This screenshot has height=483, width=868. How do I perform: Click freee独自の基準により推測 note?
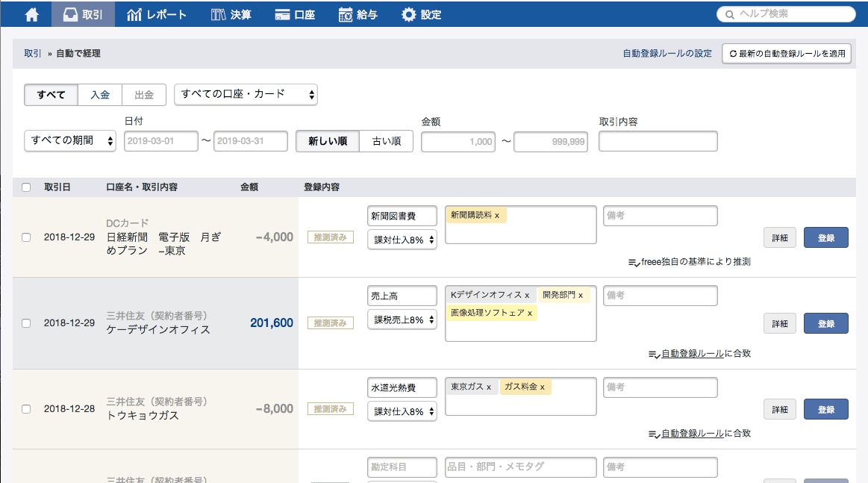(689, 261)
